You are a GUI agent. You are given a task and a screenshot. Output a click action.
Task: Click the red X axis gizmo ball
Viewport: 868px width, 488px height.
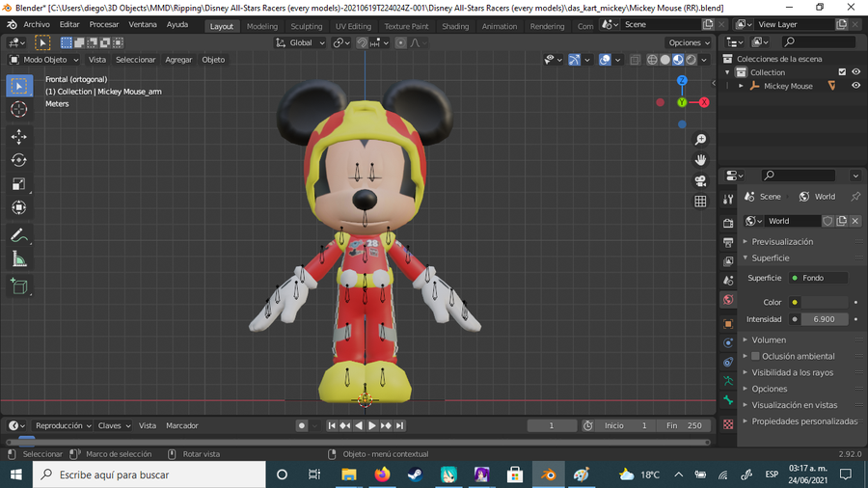coord(704,102)
